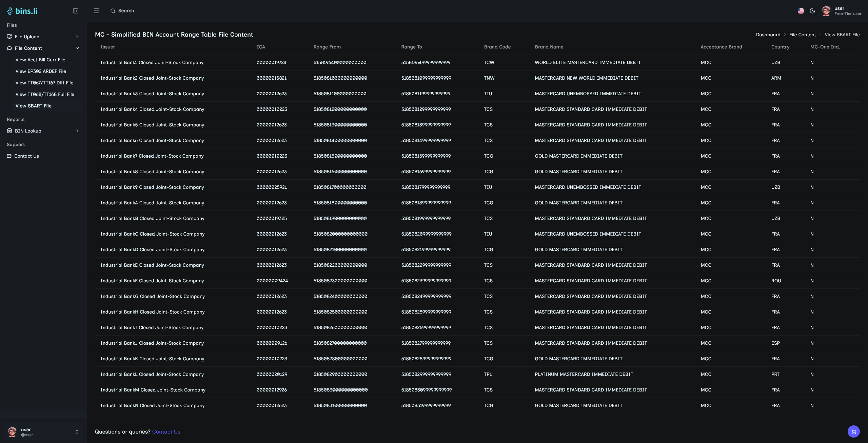The width and height of the screenshot is (868, 443).
Task: Click the File Content icon
Action: point(9,48)
